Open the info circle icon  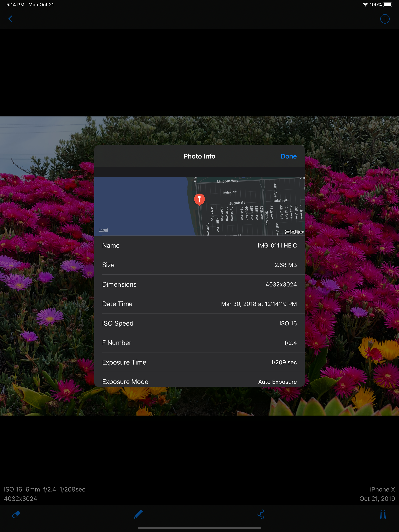click(x=385, y=19)
